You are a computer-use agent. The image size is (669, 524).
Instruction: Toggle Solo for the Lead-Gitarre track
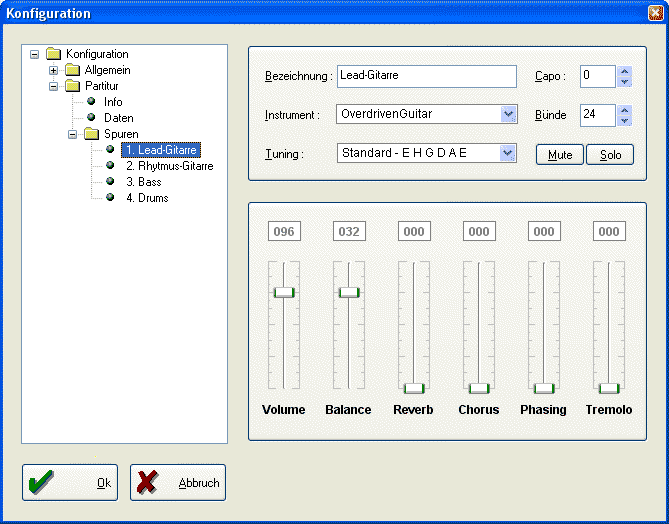(x=610, y=155)
